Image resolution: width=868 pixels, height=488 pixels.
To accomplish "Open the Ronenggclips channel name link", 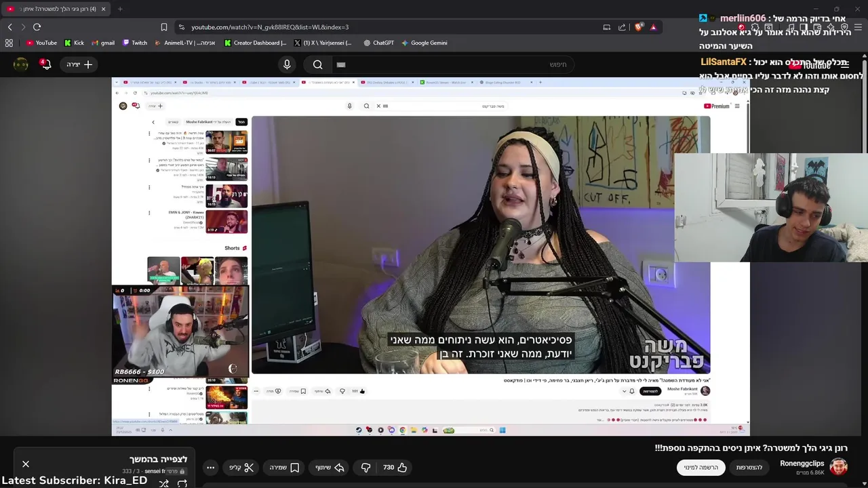I will coord(802,464).
